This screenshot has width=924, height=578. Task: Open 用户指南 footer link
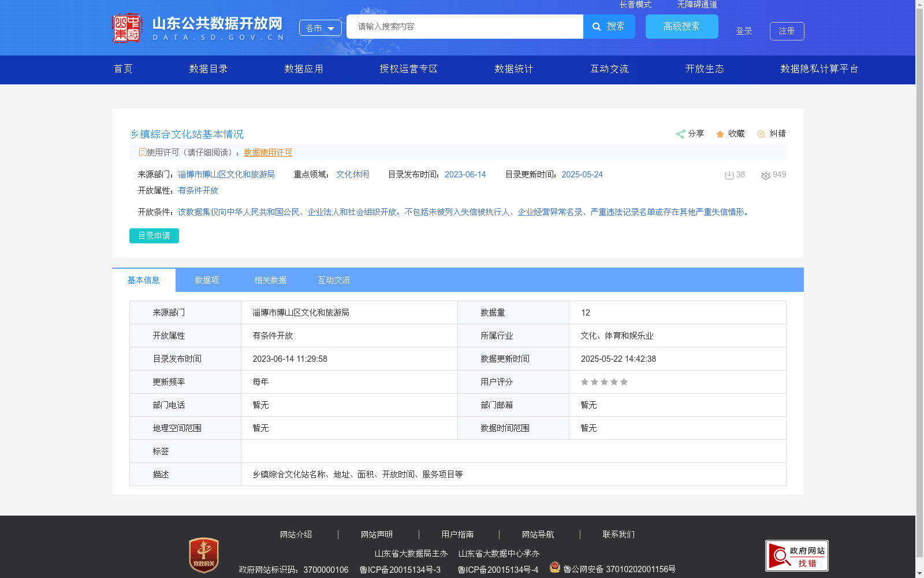[457, 535]
